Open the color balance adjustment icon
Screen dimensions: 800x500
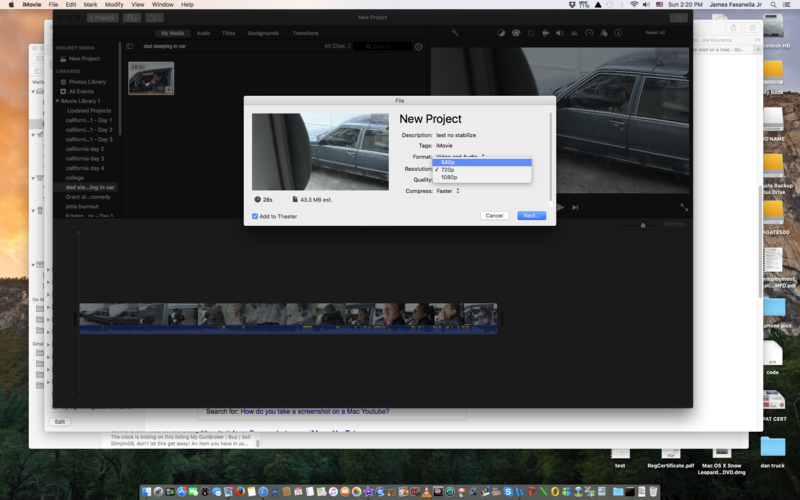tap(501, 33)
